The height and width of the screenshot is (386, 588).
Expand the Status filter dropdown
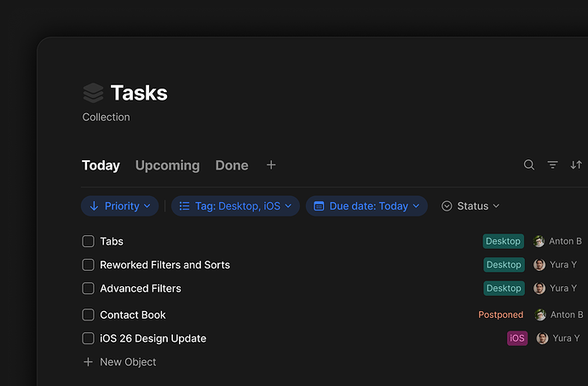tap(470, 206)
